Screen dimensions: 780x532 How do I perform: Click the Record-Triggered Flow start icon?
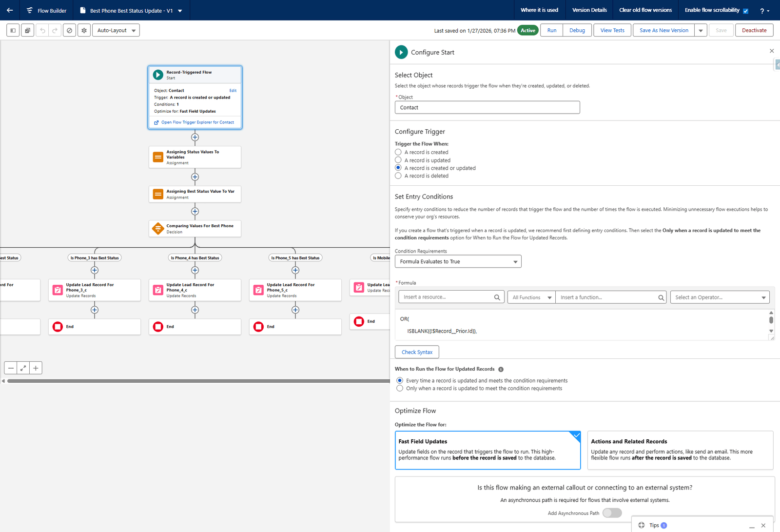point(158,75)
